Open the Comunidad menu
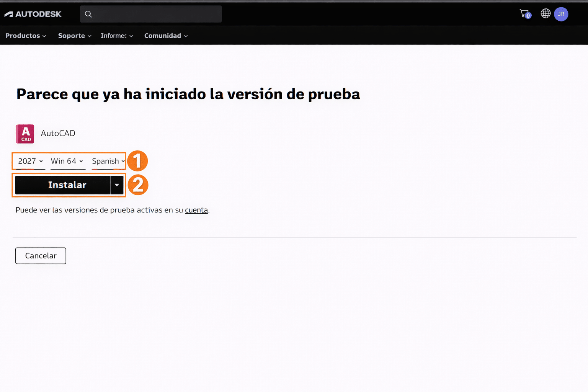The image size is (588, 392). [163, 35]
